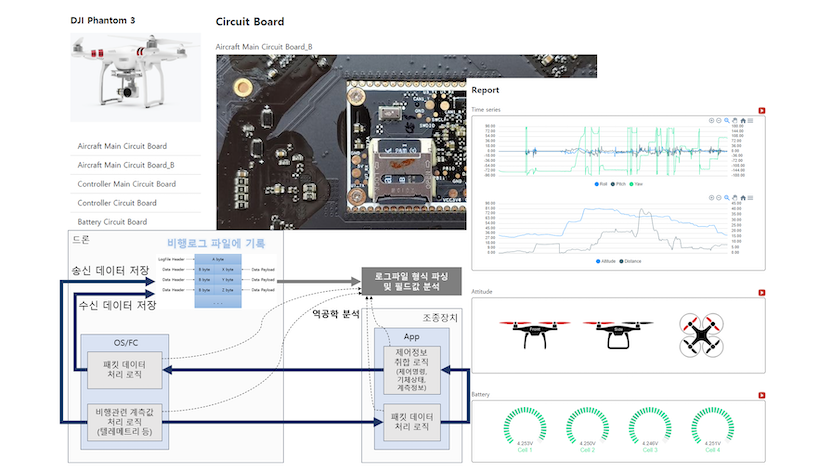835x471 pixels.
Task: Expand Battery section with red play icon
Action: coord(761,395)
